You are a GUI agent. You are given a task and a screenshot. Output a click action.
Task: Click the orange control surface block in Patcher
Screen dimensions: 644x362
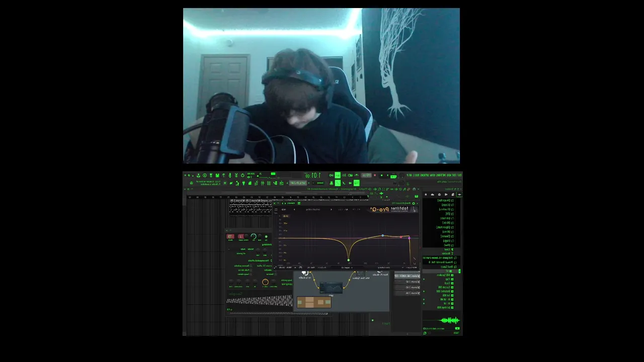click(314, 302)
